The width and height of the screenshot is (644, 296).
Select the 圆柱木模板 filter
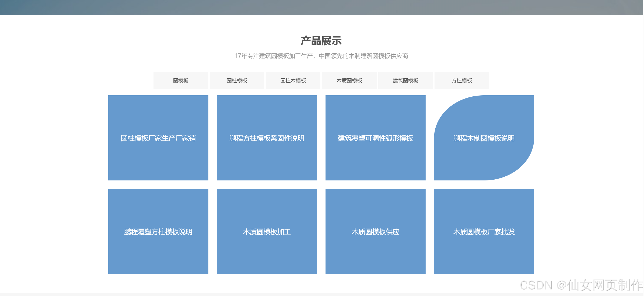point(293,80)
